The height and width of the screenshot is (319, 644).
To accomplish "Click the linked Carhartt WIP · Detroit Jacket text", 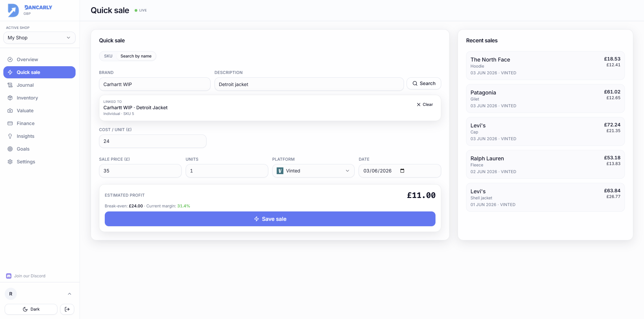I will coord(135,108).
